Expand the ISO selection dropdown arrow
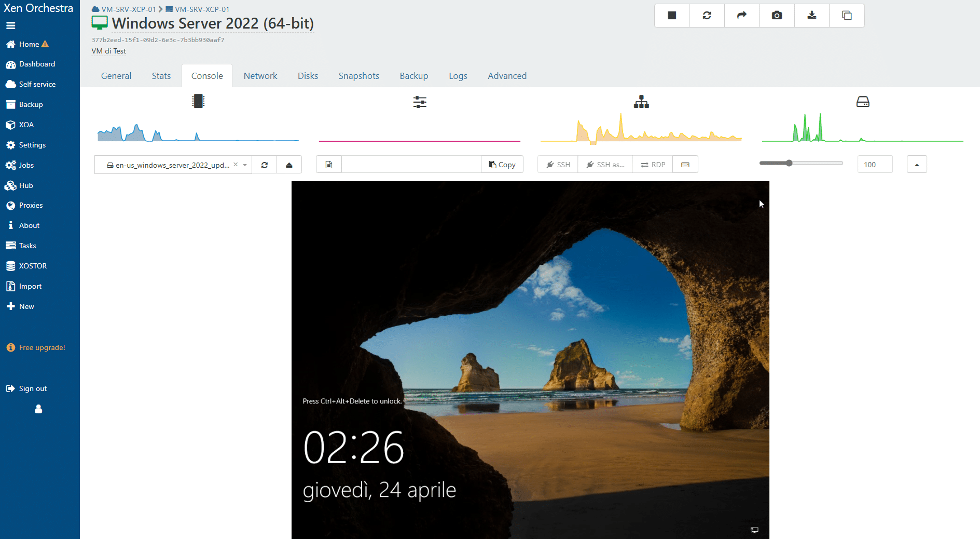 pos(245,165)
